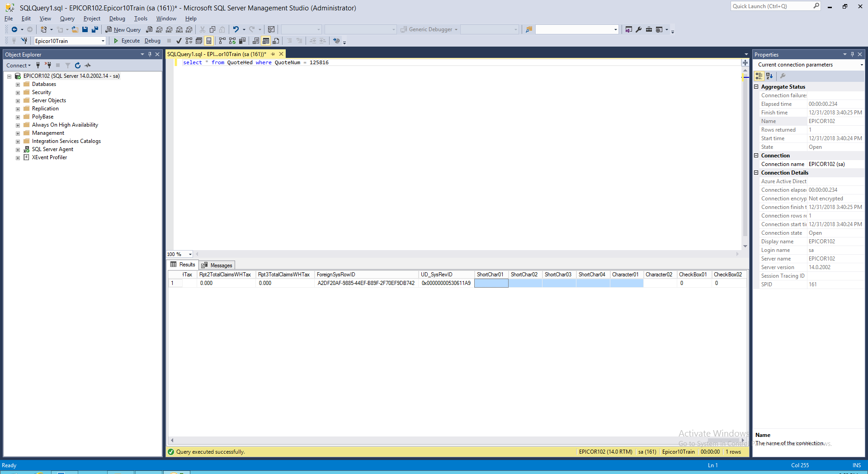Expand the Management tree node
Image resolution: width=868 pixels, height=474 pixels.
point(18,133)
